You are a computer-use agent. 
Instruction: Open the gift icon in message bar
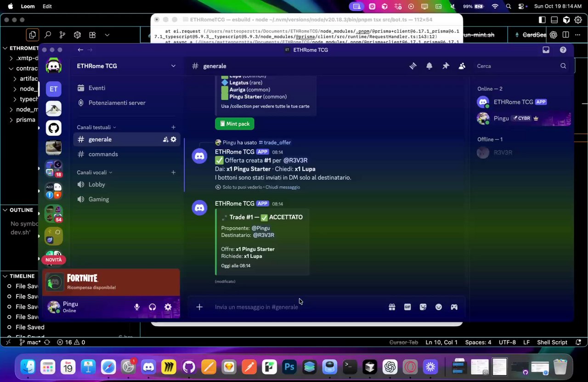pos(392,307)
